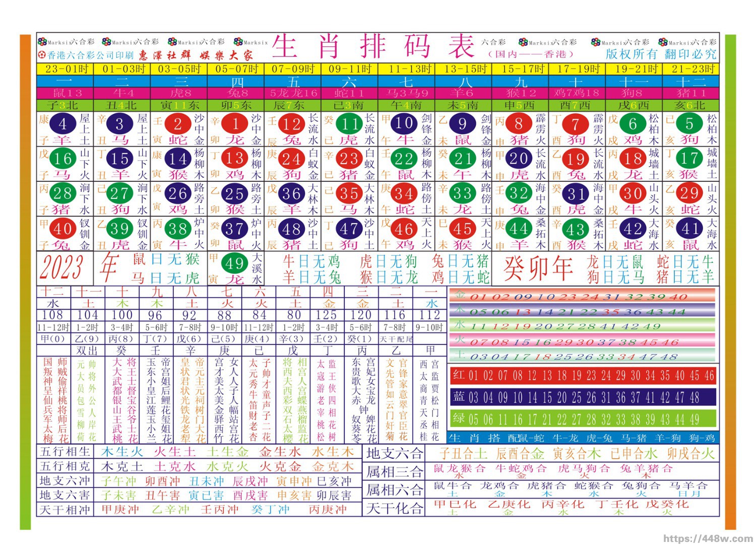The image size is (756, 547).
Task: Click the red 红 number strip
Action: tap(583, 375)
